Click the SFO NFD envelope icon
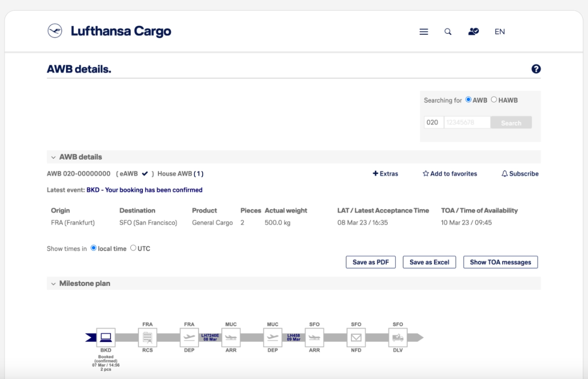The image size is (588, 379). (356, 337)
